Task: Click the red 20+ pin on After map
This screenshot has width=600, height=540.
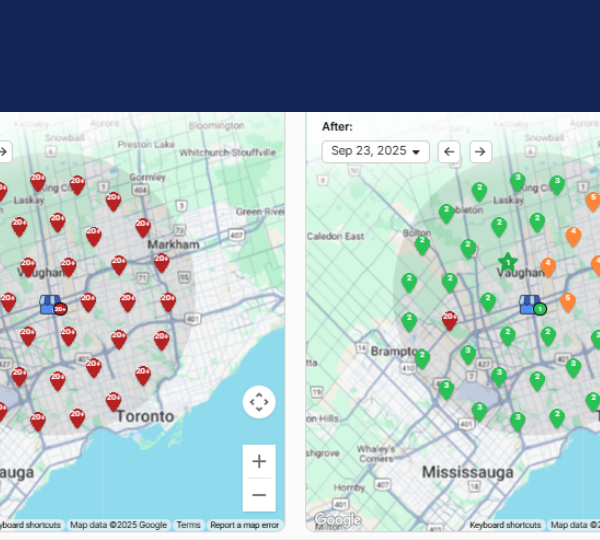Action: 449,319
